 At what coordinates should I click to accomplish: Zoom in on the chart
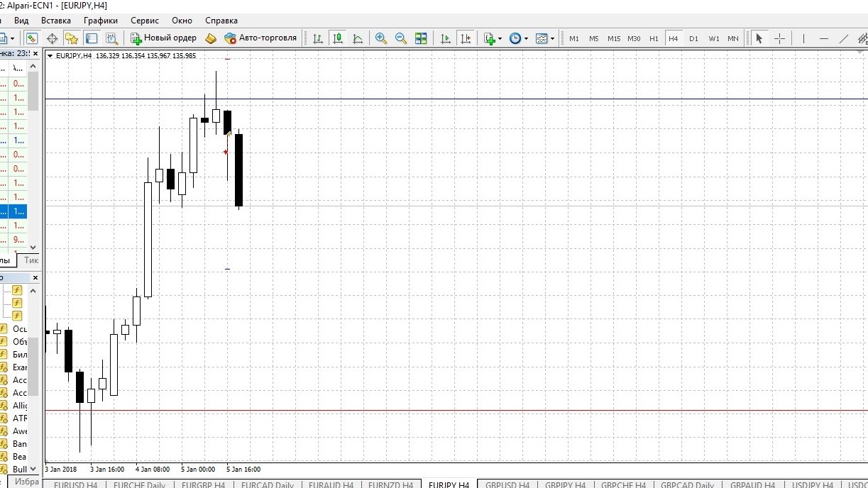[x=381, y=38]
